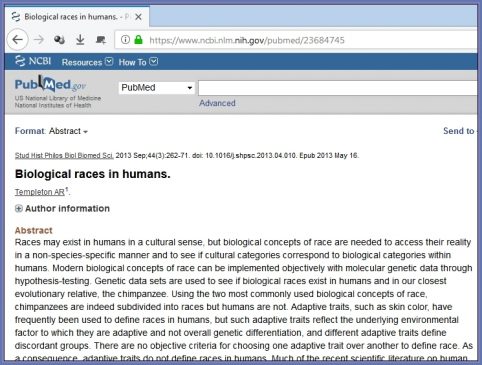Image resolution: width=482 pixels, height=365 pixels.
Task: Open the Stud Hist Philos Biol Biomed Sci journal link
Action: coord(64,156)
